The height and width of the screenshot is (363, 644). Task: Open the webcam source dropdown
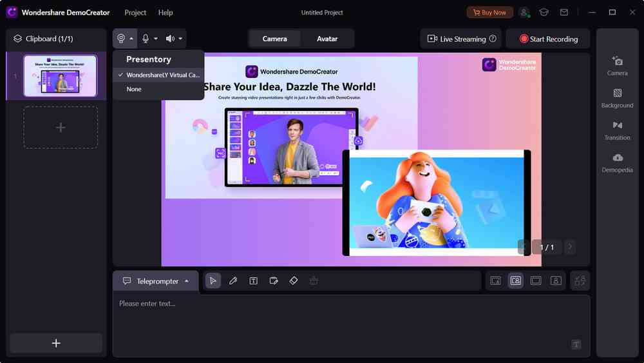[x=131, y=39]
